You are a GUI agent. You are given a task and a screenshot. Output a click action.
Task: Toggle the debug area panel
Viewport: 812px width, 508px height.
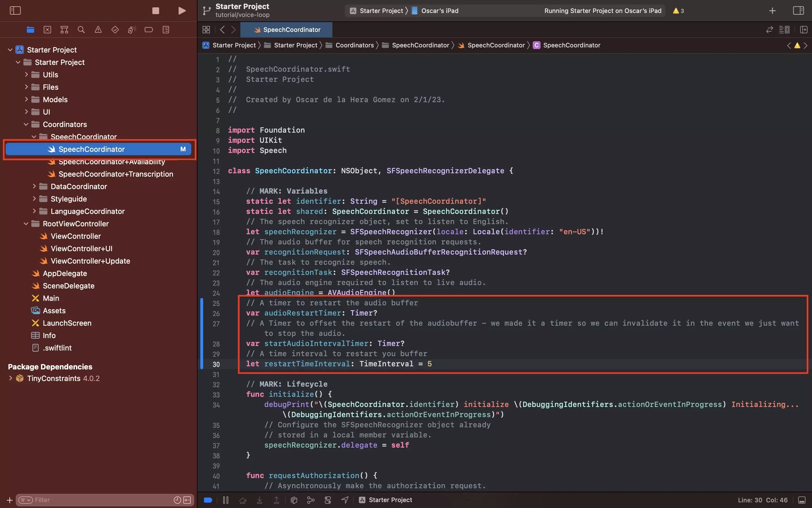click(x=802, y=500)
